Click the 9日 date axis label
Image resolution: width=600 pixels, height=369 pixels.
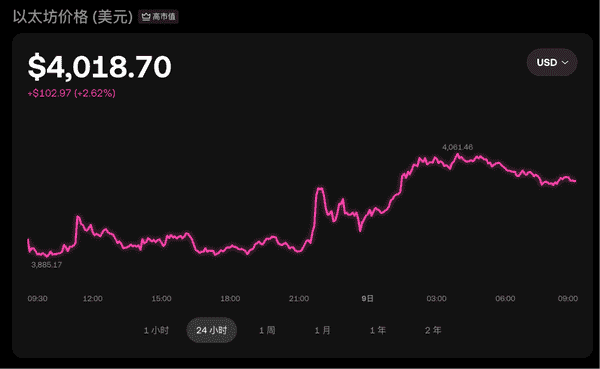point(367,299)
